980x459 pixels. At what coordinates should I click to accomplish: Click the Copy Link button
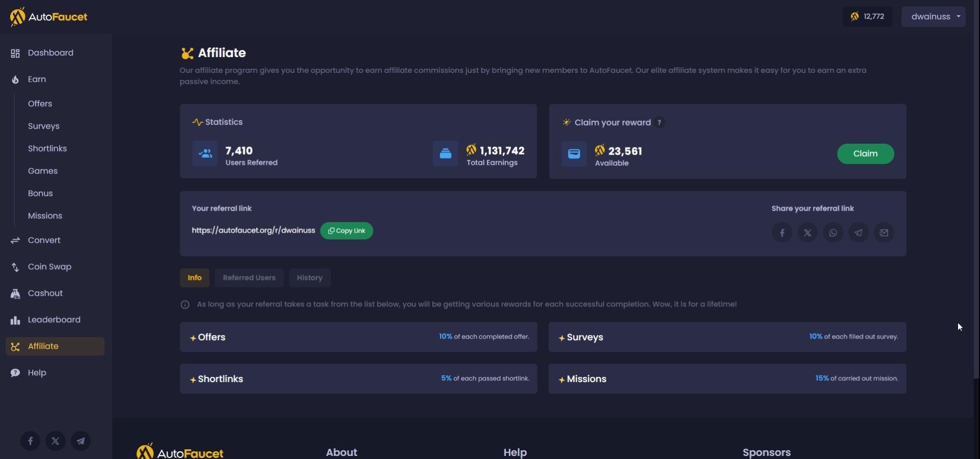347,231
